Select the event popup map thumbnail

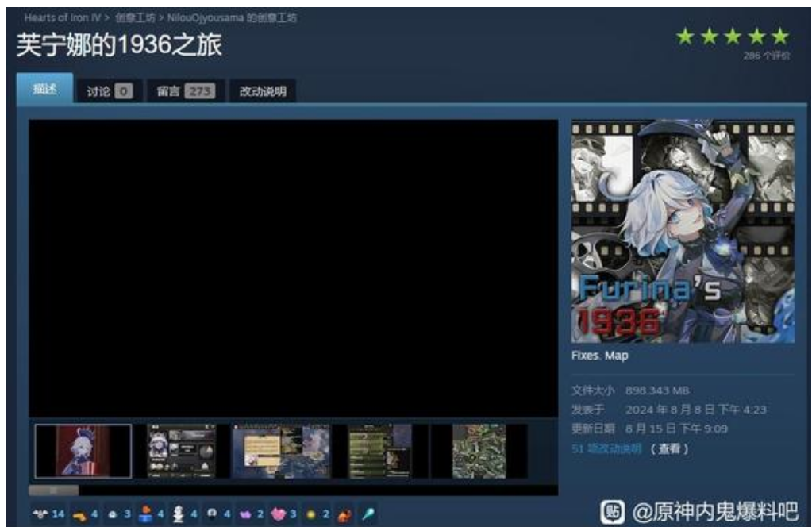coord(281,451)
